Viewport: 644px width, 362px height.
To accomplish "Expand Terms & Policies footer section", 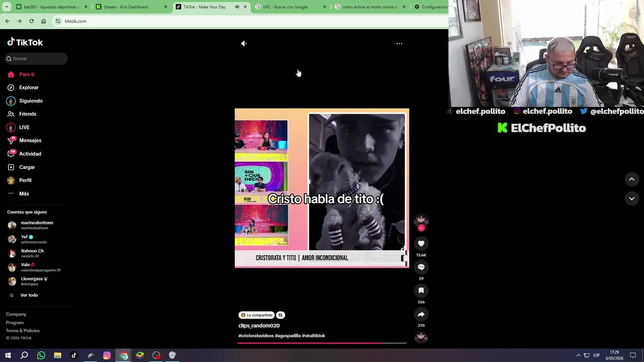I will click(x=23, y=331).
